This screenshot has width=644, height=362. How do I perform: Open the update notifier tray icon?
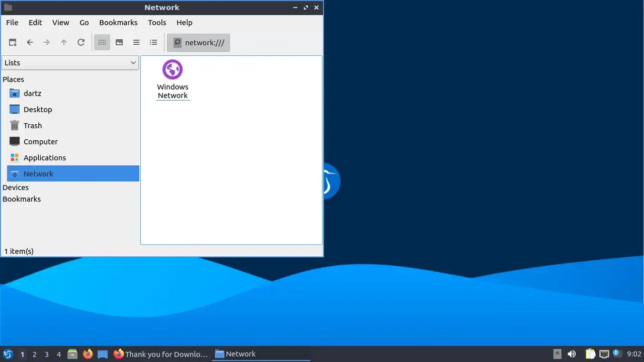point(616,354)
